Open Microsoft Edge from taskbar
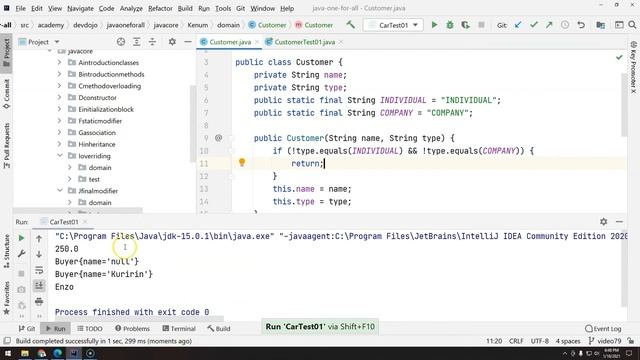 58,353
